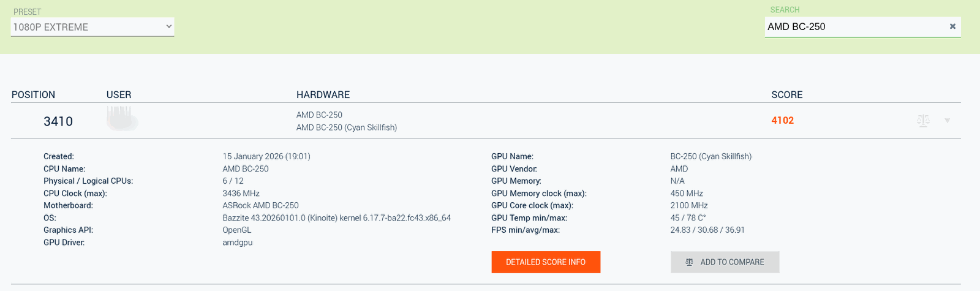Click the motherboard value ASRock AMD BC-250
This screenshot has width=980, height=291.
(x=261, y=205)
